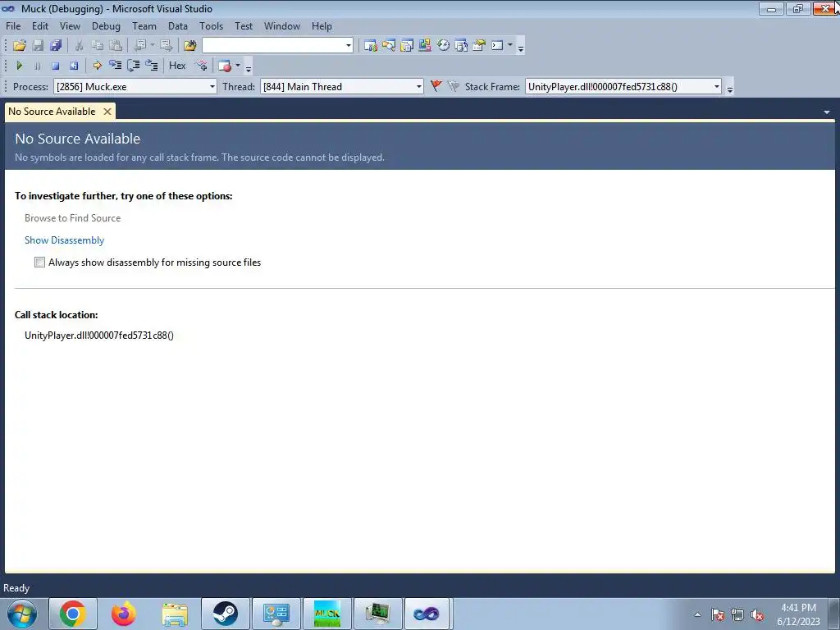Click the Step Out icon
The image size is (840, 630).
152,66
